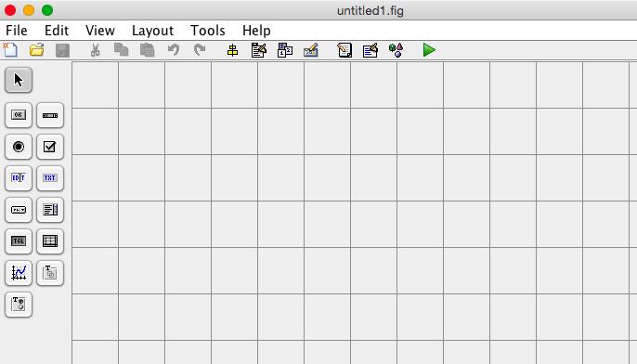Screen dimensions: 637x364
Task: Open a figure with the folder icon
Action: [x=36, y=50]
